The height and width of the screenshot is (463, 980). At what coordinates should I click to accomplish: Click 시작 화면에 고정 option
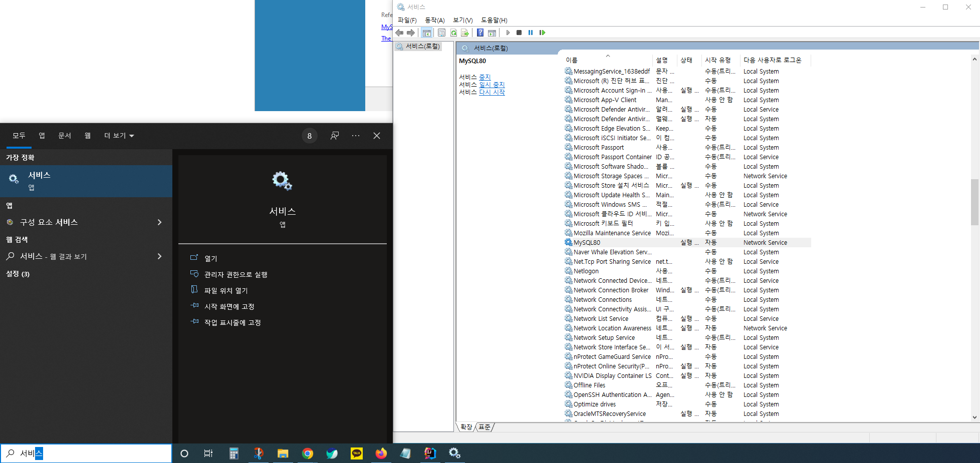click(x=229, y=306)
